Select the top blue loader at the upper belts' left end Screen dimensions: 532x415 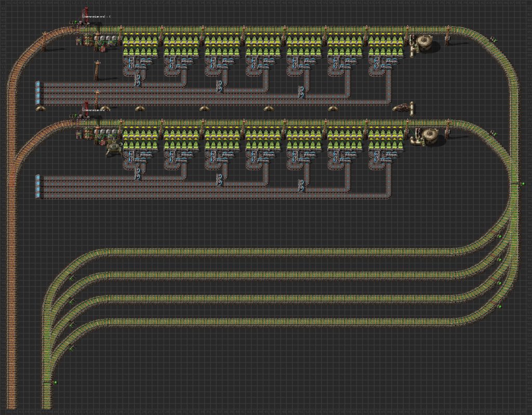[x=37, y=84]
